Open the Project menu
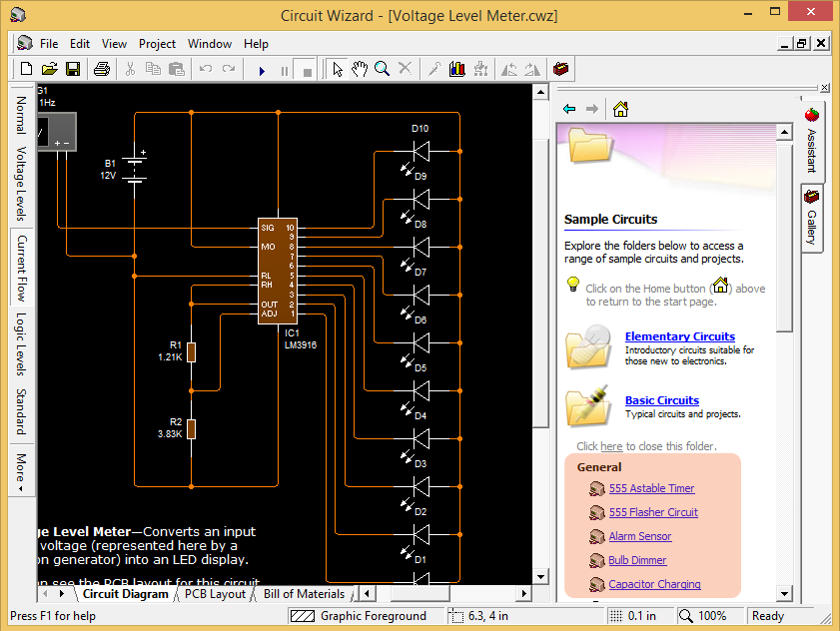 click(x=157, y=44)
